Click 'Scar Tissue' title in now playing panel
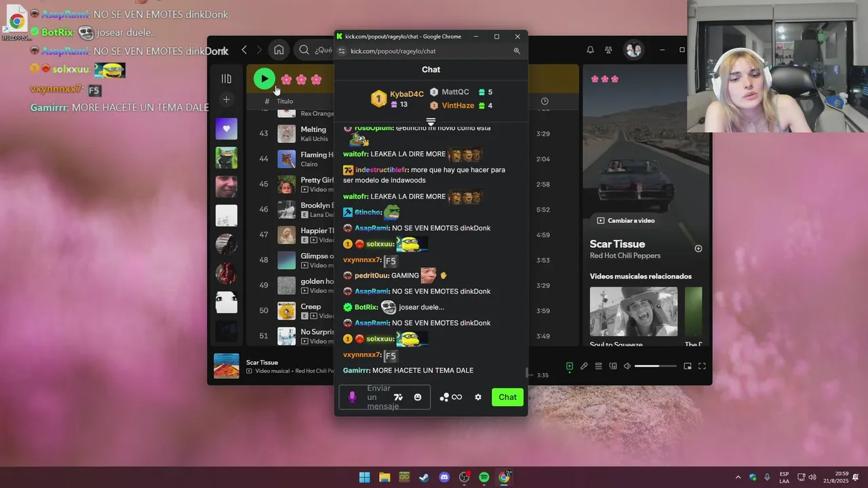868x488 pixels. pyautogui.click(x=617, y=244)
